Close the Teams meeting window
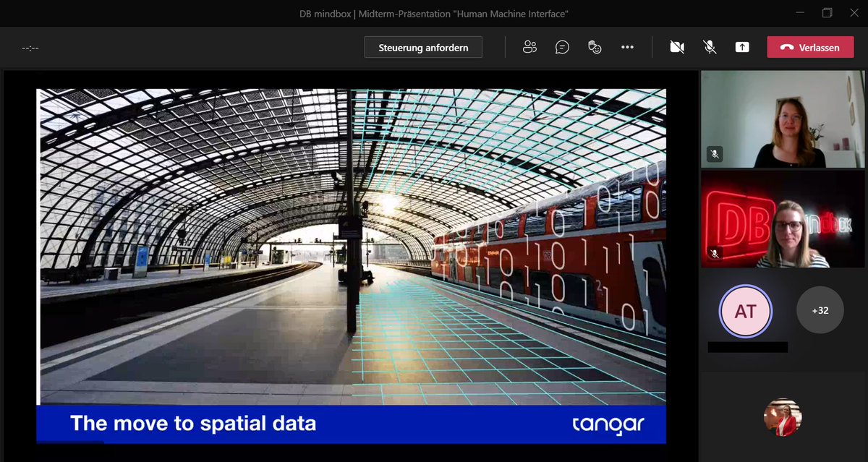The width and height of the screenshot is (868, 462). pyautogui.click(x=854, y=13)
